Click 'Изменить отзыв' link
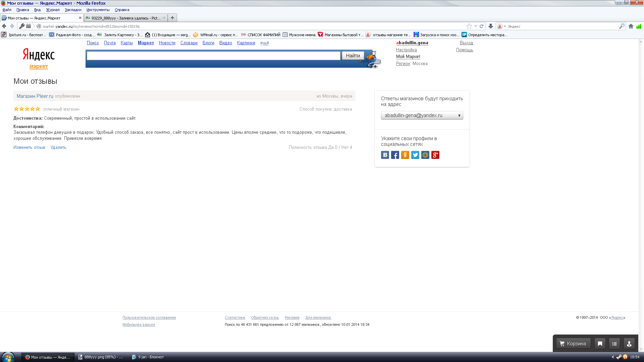The image size is (644, 362). (29, 147)
